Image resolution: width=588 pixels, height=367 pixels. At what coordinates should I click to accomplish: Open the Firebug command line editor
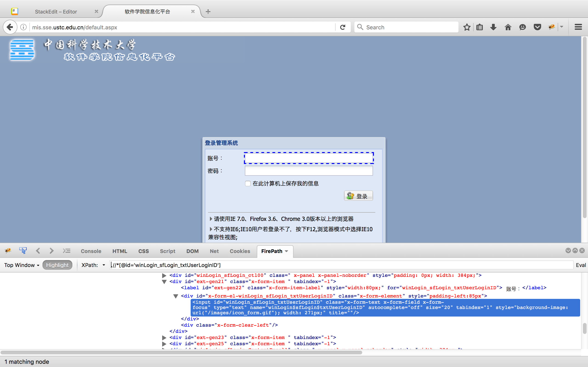coord(66,251)
